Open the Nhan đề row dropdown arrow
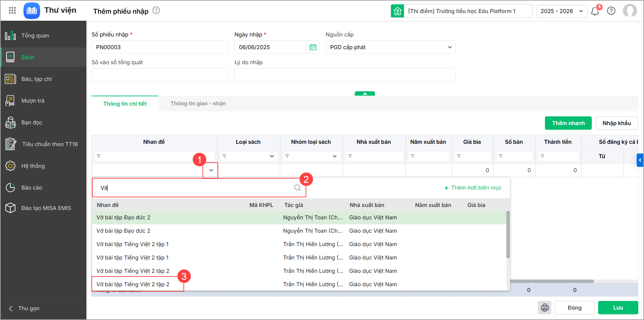The height and width of the screenshot is (320, 644). click(211, 170)
